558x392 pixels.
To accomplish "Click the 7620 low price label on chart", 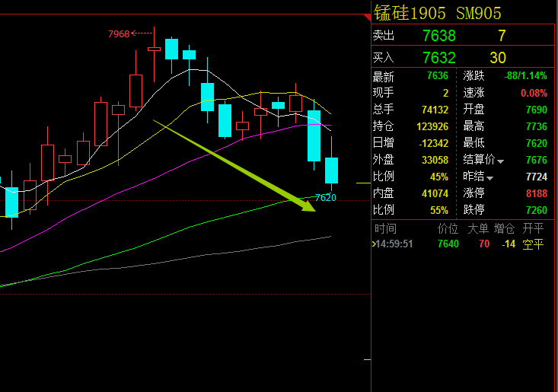I will click(x=325, y=197).
